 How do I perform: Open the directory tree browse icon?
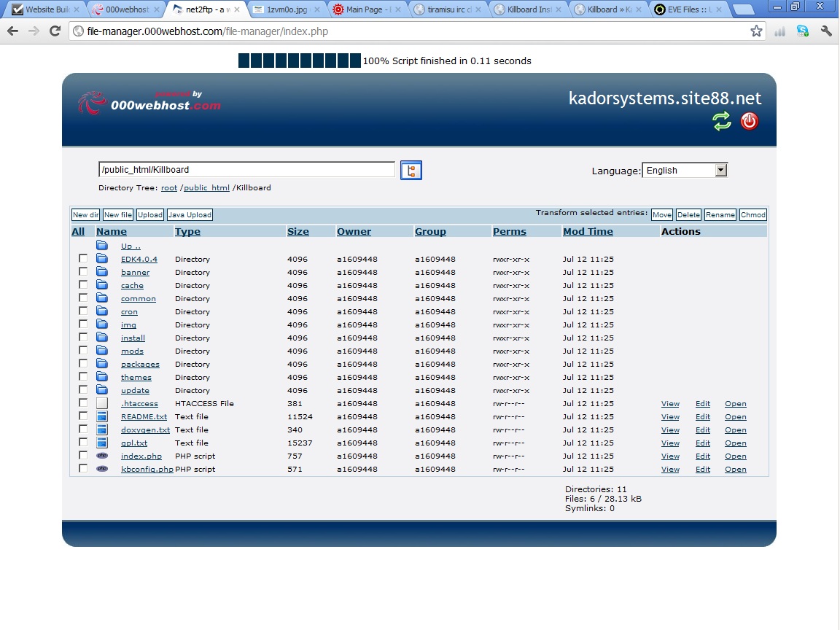[411, 171]
